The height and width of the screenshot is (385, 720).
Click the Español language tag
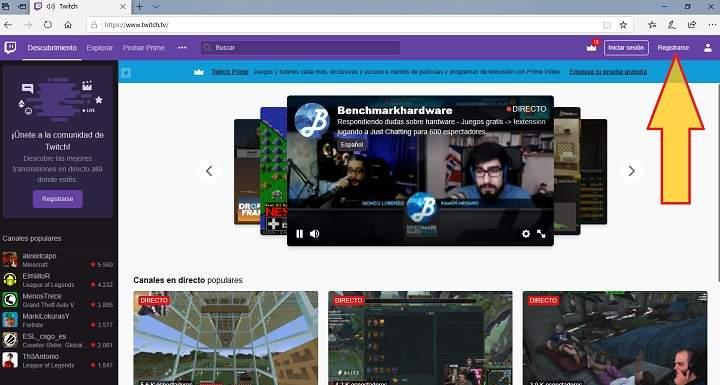pyautogui.click(x=352, y=145)
